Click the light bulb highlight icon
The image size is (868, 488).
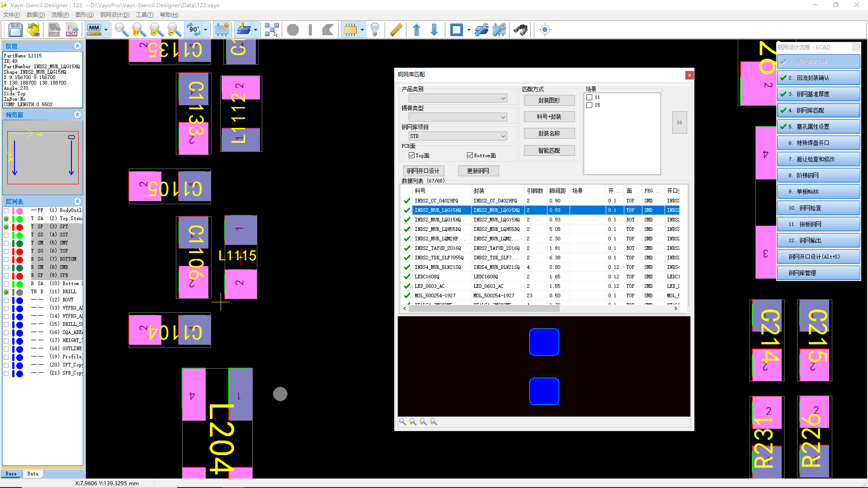(375, 30)
